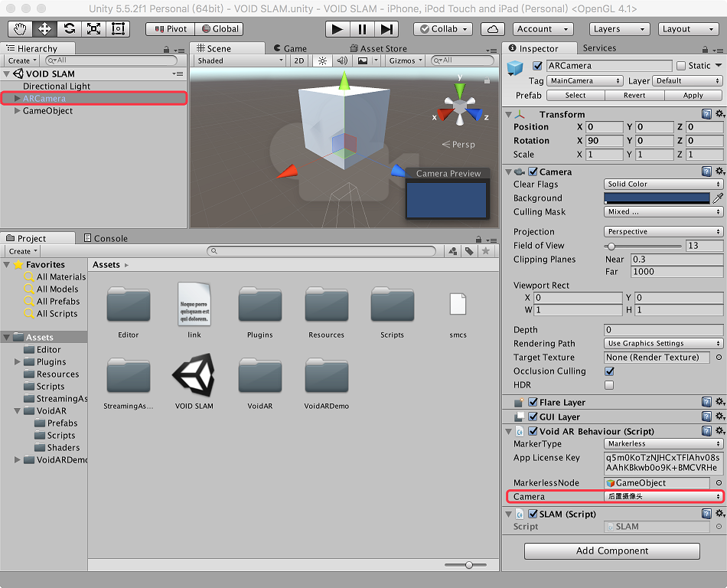Screen dimensions: 727x588
Task: Open the Tag MainCamera dropdown
Action: click(x=585, y=80)
